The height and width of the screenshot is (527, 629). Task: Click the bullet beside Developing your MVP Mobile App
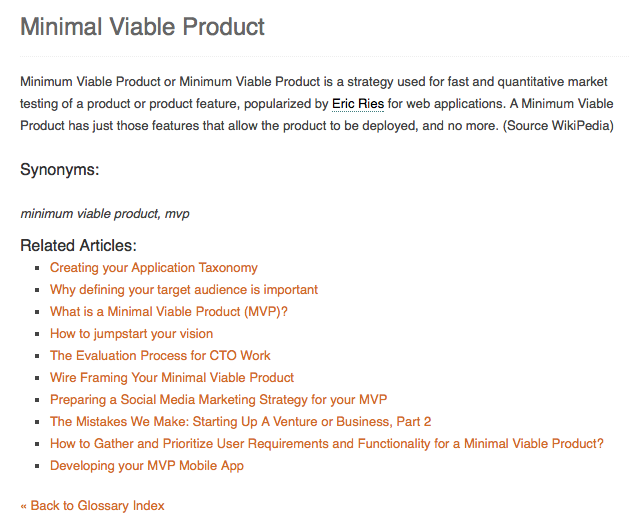coord(37,466)
